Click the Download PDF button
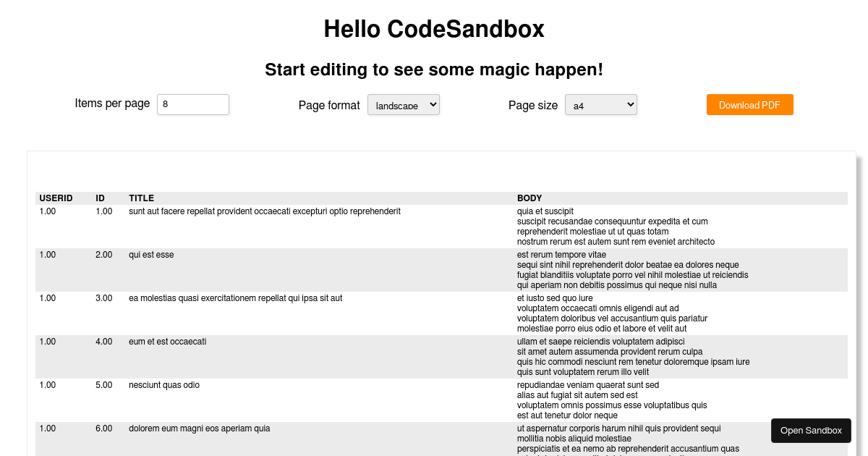The height and width of the screenshot is (456, 868). (x=749, y=104)
